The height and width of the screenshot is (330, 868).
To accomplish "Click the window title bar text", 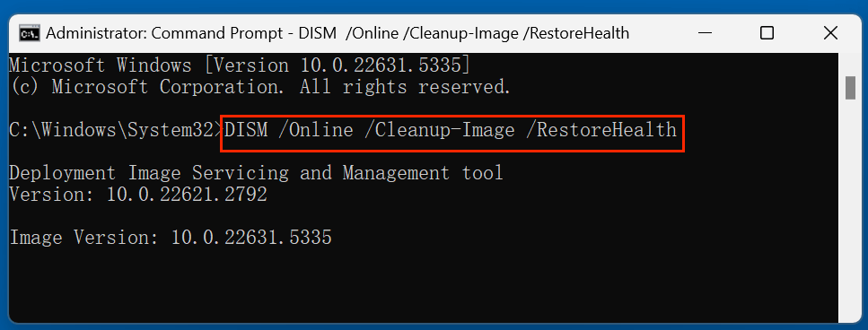I will click(338, 34).
